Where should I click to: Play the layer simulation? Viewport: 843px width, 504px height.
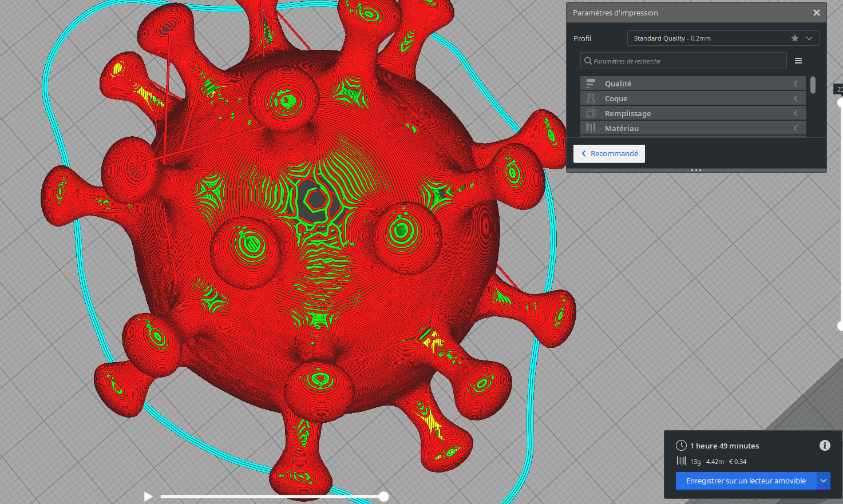148,497
